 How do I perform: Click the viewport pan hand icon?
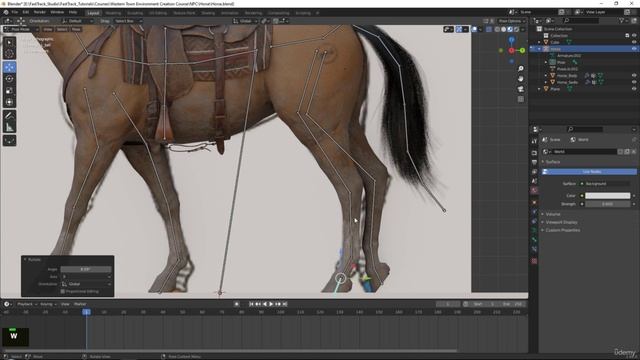pos(521,78)
